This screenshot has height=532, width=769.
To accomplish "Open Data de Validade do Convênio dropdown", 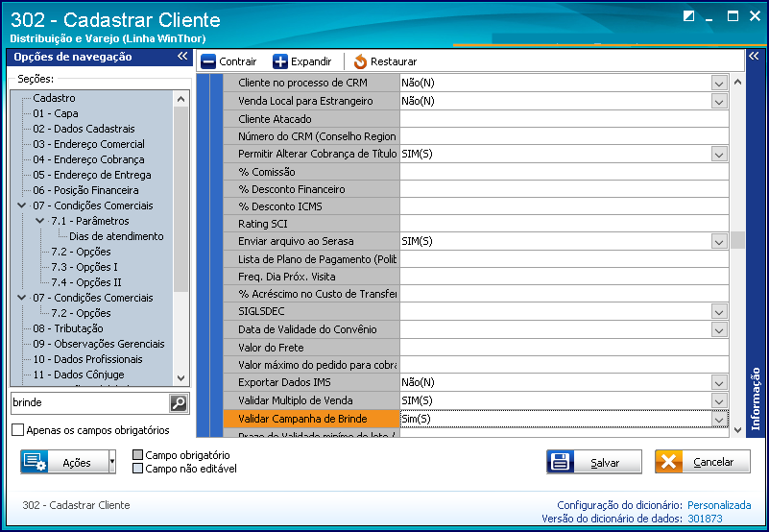I will coord(719,329).
